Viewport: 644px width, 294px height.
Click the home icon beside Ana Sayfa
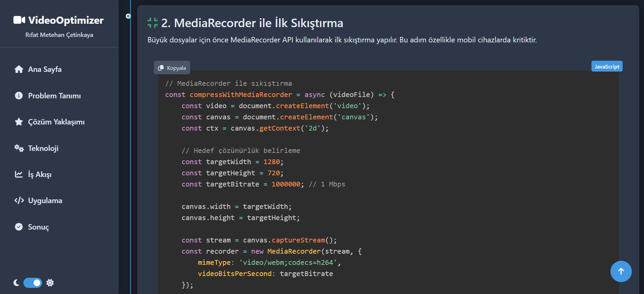tap(19, 69)
